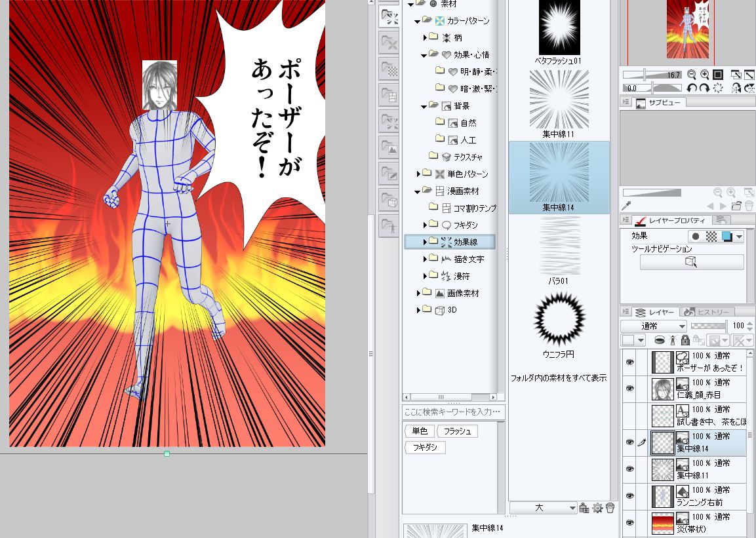
Task: Click the eyedropper icon in Sub View
Action: (x=626, y=206)
